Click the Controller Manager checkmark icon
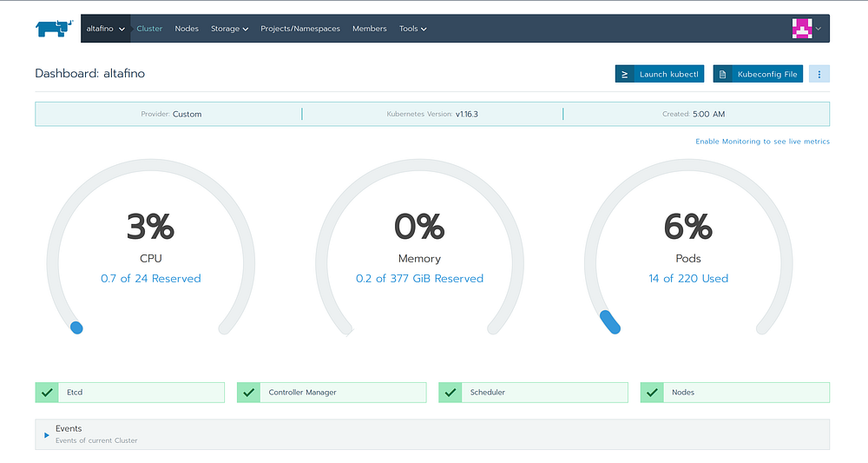Screen dimensions: 868x463 248,393
